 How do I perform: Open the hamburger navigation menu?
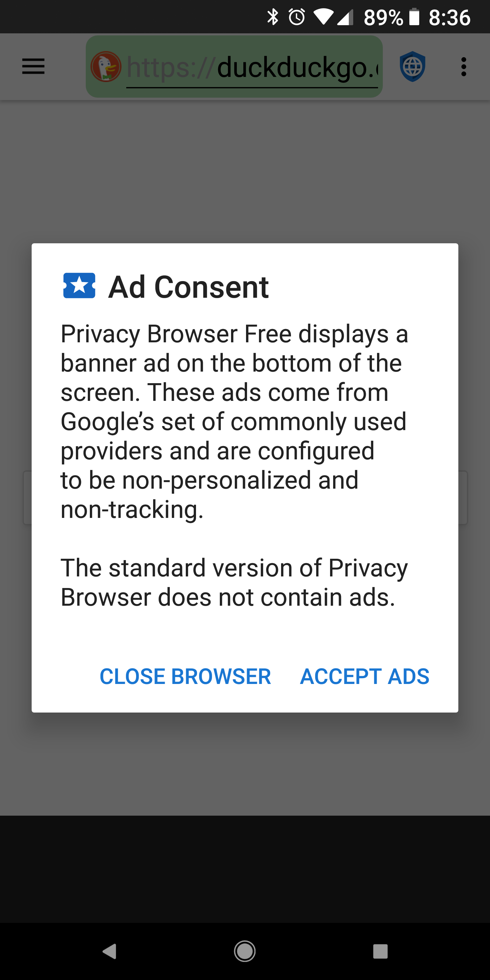coord(33,67)
